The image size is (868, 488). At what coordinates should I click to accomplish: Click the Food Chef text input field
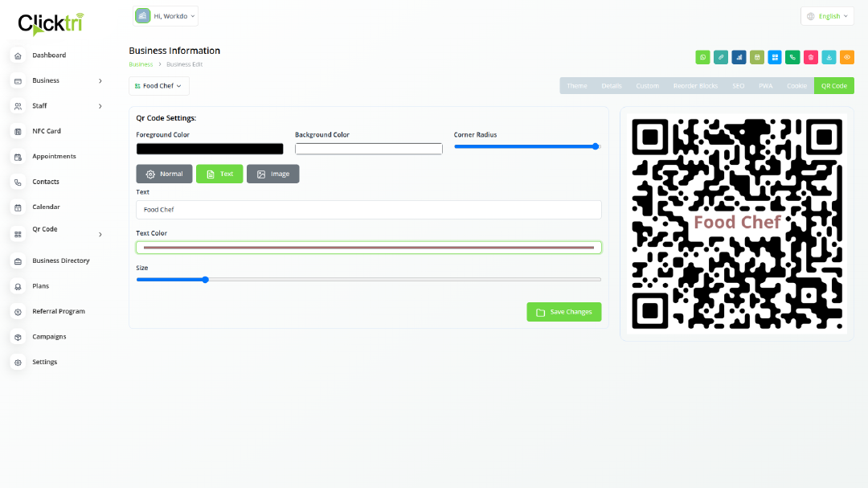coord(368,210)
